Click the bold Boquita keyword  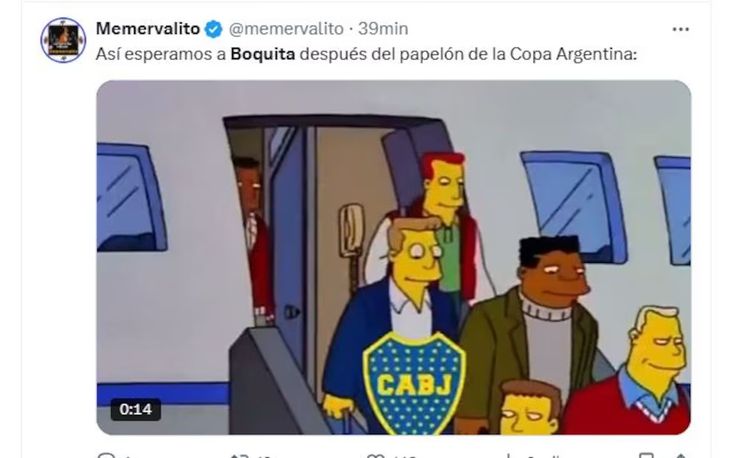(263, 54)
